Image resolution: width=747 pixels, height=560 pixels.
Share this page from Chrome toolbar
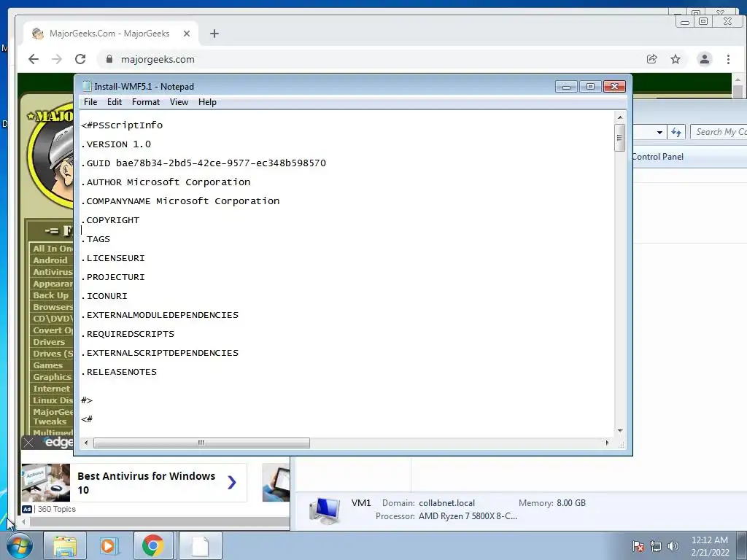click(x=651, y=59)
